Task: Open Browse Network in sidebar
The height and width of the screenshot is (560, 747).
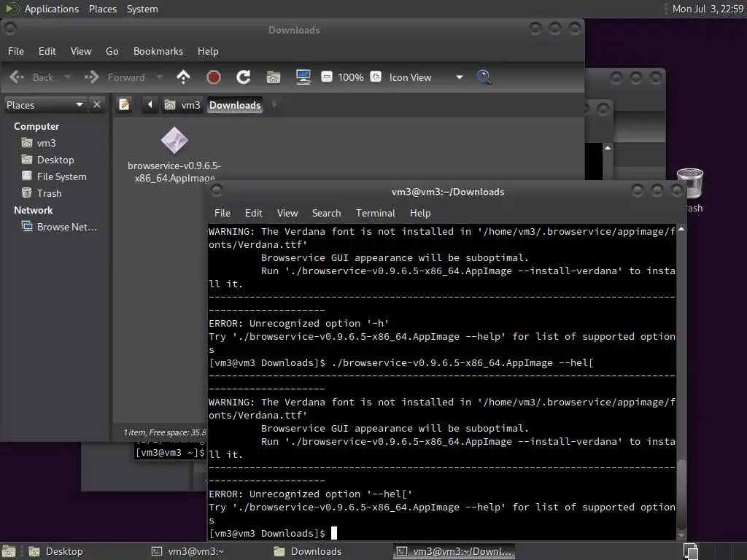Action: [66, 227]
